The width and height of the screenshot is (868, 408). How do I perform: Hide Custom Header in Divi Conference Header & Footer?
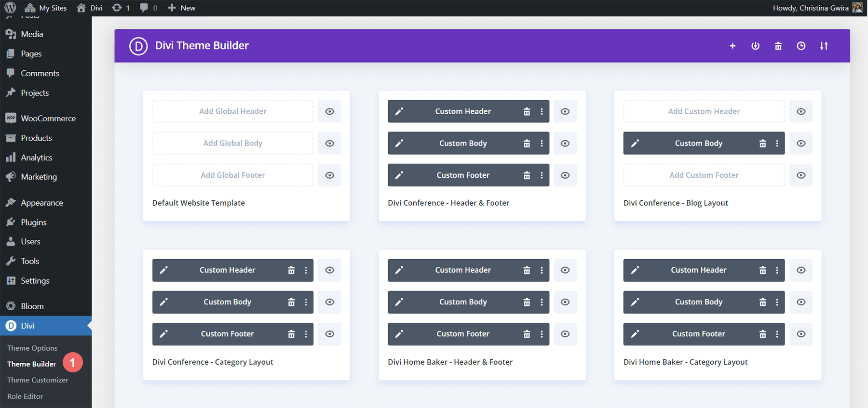(x=565, y=111)
